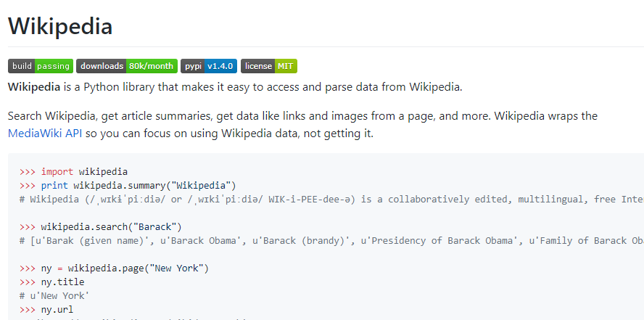The width and height of the screenshot is (644, 320).
Task: Click the ny.title code line
Action: pos(62,282)
